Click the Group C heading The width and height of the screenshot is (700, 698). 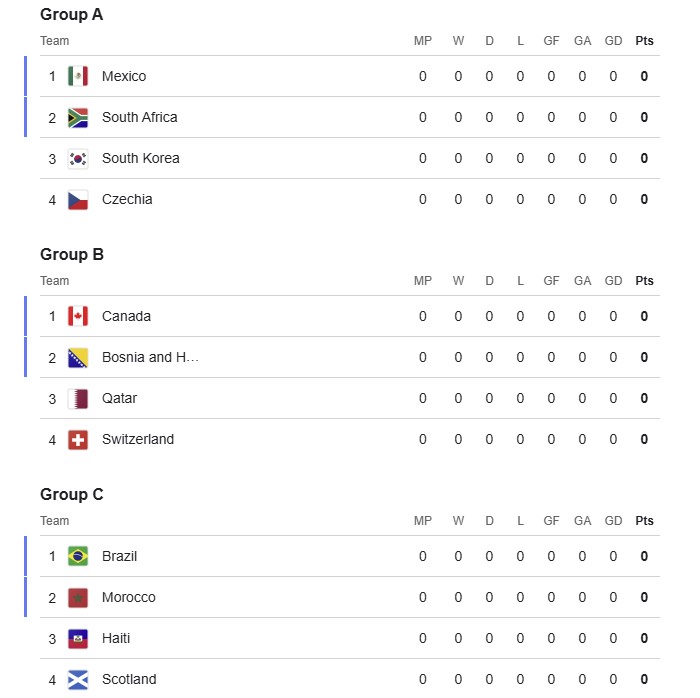(x=71, y=494)
